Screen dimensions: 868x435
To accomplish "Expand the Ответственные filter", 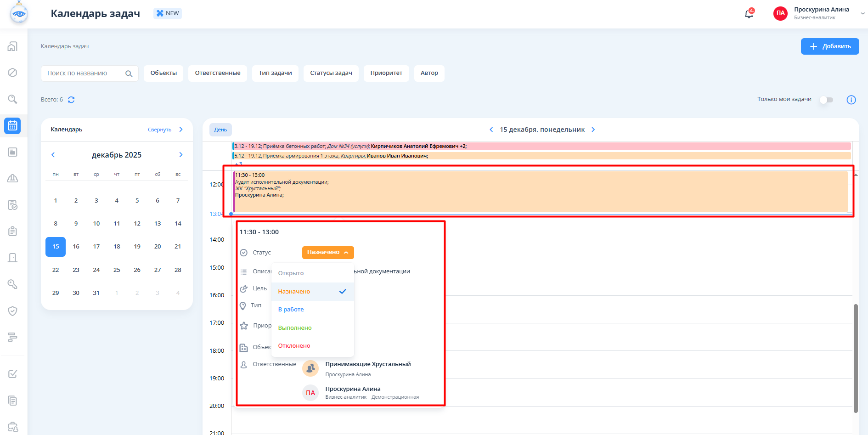I will (x=217, y=73).
